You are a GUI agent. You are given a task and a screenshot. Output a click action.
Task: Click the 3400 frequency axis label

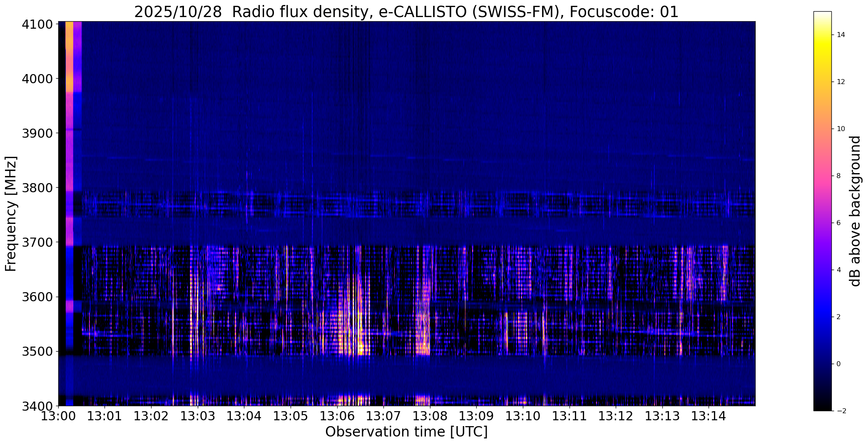37,406
